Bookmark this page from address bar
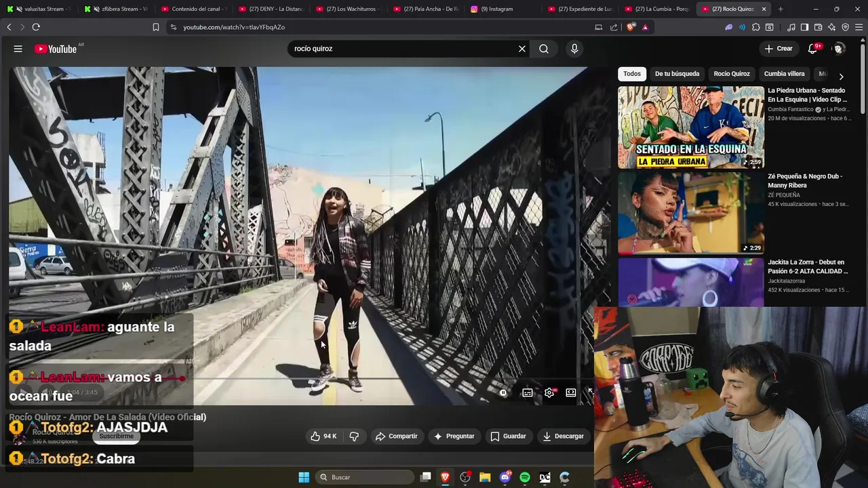 click(x=156, y=27)
